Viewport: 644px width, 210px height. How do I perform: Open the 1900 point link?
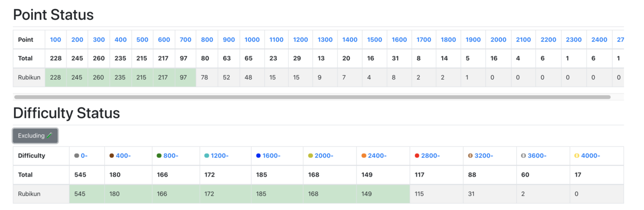(x=473, y=40)
